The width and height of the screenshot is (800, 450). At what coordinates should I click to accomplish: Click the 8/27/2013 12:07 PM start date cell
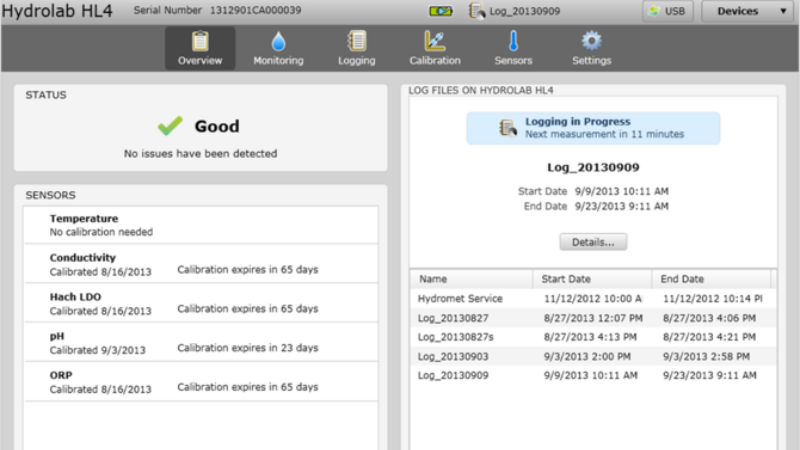point(593,318)
